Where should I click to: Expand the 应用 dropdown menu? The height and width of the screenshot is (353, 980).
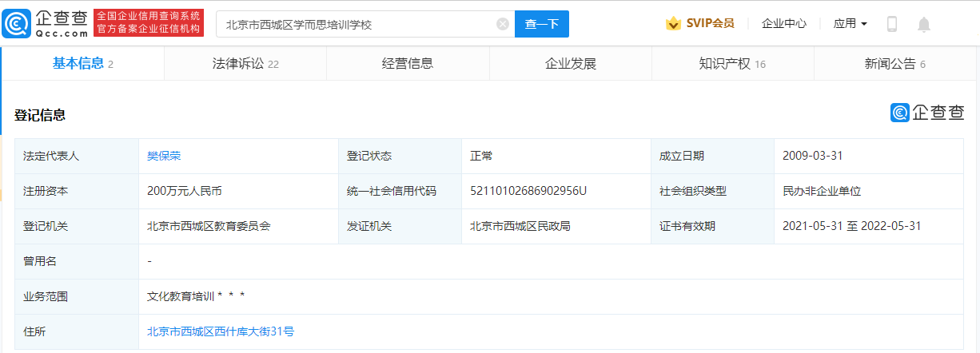[x=851, y=24]
